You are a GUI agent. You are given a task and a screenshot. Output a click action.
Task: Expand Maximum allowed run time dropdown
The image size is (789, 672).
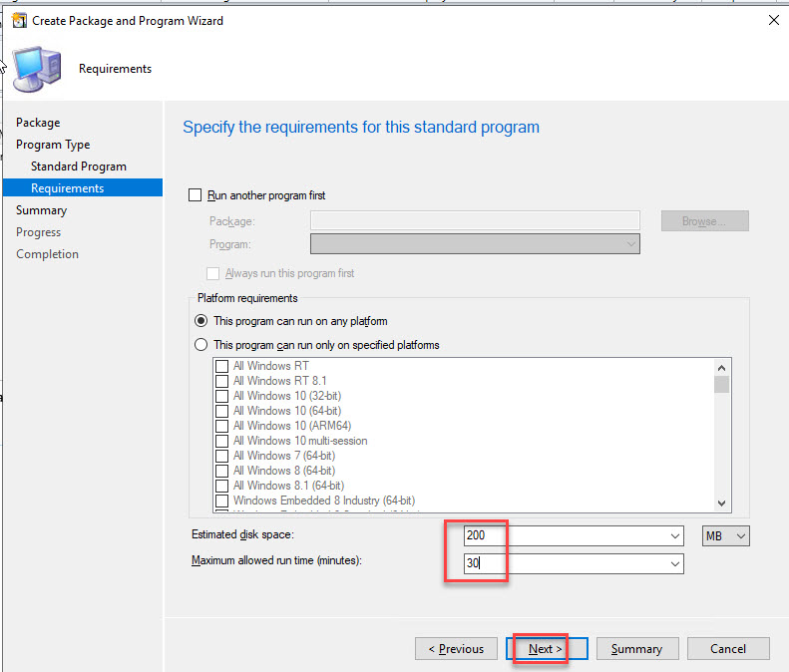674,564
